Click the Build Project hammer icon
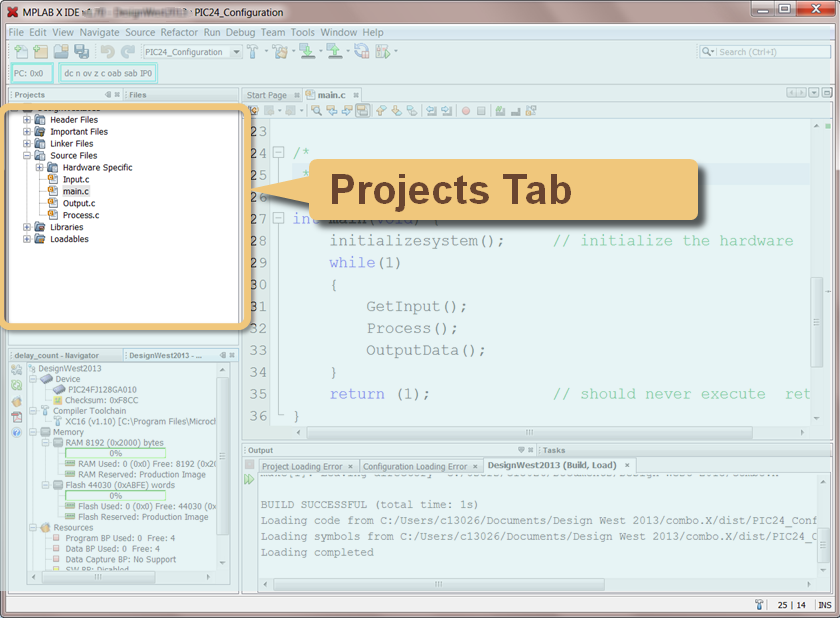840x618 pixels. [251, 52]
